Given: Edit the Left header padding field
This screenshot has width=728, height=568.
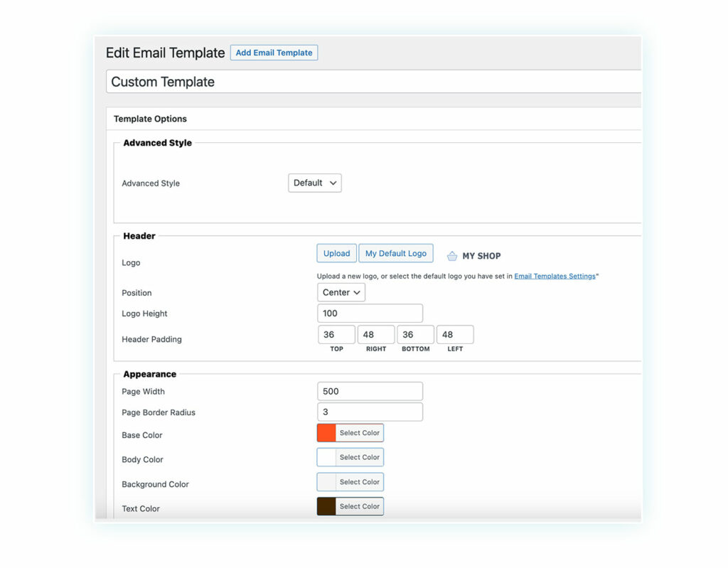Looking at the screenshot, I should pyautogui.click(x=455, y=335).
